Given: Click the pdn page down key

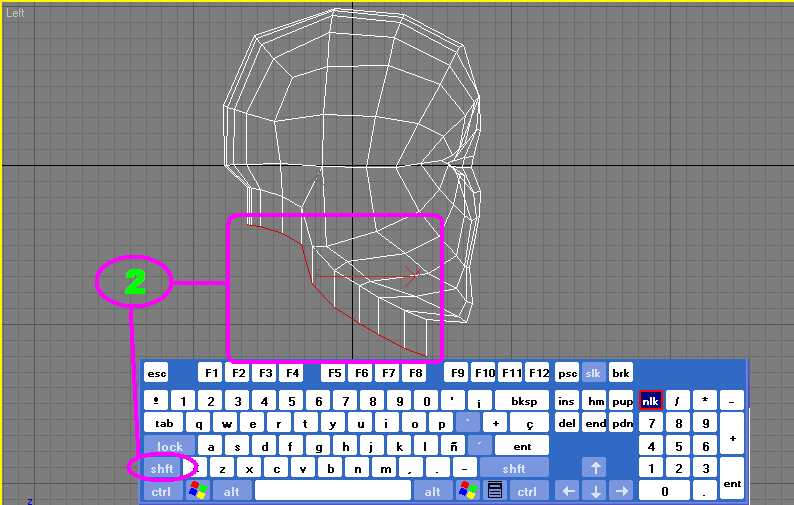Looking at the screenshot, I should (622, 423).
